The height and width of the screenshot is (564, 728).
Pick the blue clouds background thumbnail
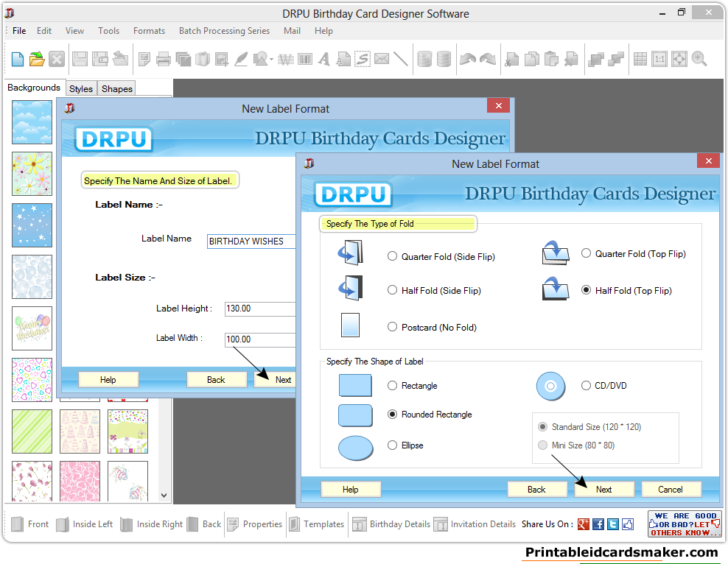tap(32, 122)
